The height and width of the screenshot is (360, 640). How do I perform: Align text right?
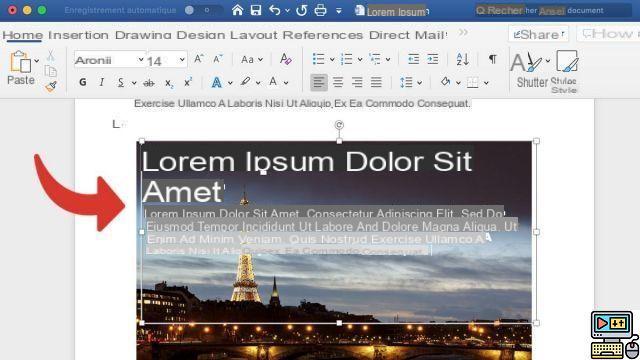[x=357, y=82]
